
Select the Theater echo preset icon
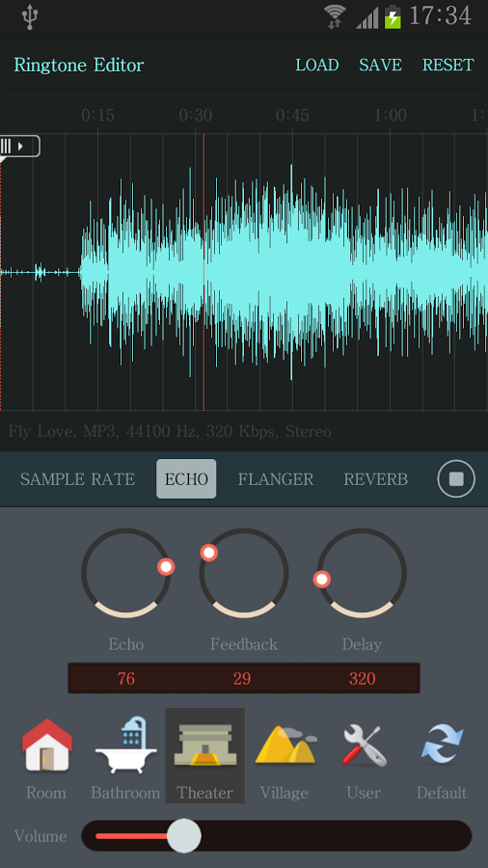[x=204, y=746]
